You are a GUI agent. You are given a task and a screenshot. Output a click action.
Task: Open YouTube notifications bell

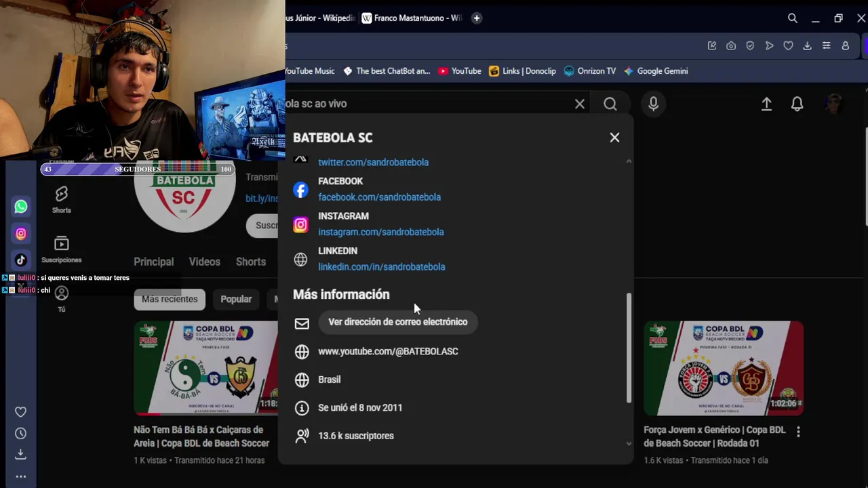797,104
